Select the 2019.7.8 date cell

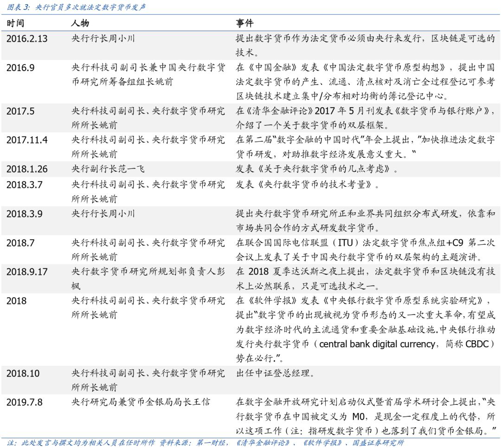(x=24, y=403)
